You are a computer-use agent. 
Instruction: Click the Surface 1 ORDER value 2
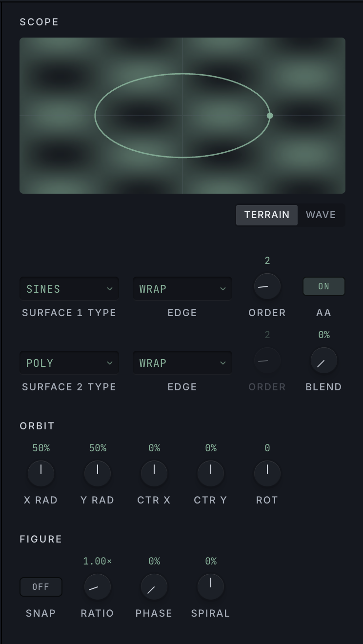[267, 261]
